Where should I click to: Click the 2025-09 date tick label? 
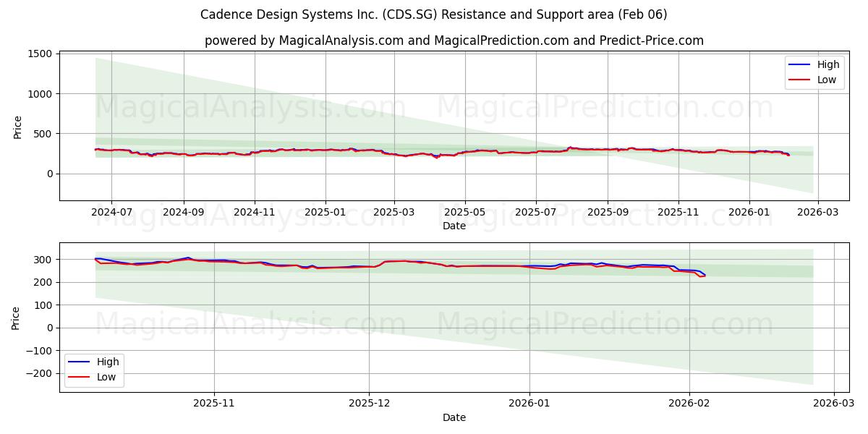click(608, 213)
